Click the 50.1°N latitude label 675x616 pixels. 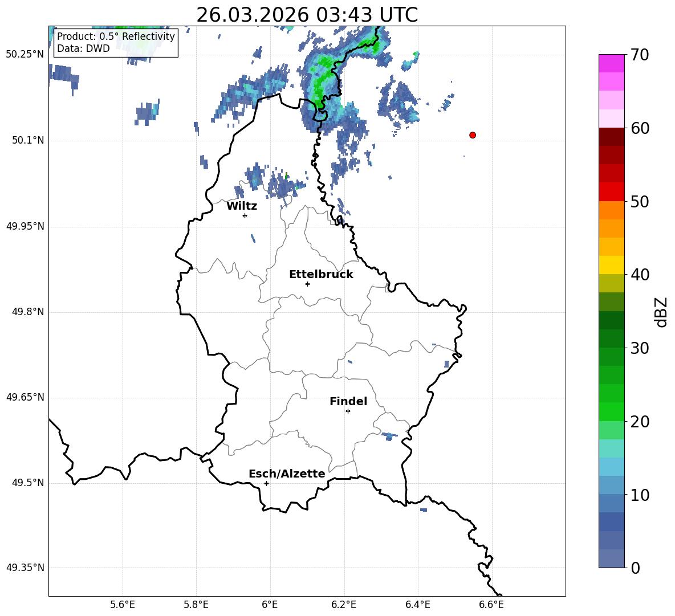click(28, 140)
